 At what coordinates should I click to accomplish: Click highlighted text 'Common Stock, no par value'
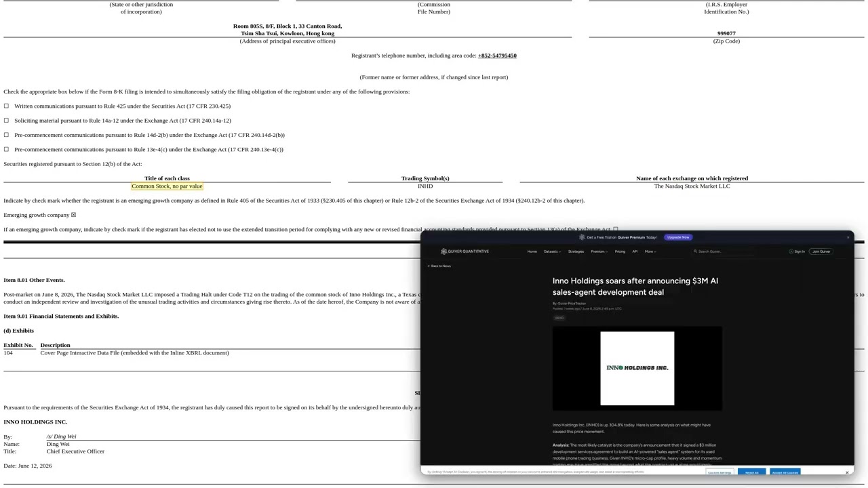tap(167, 186)
